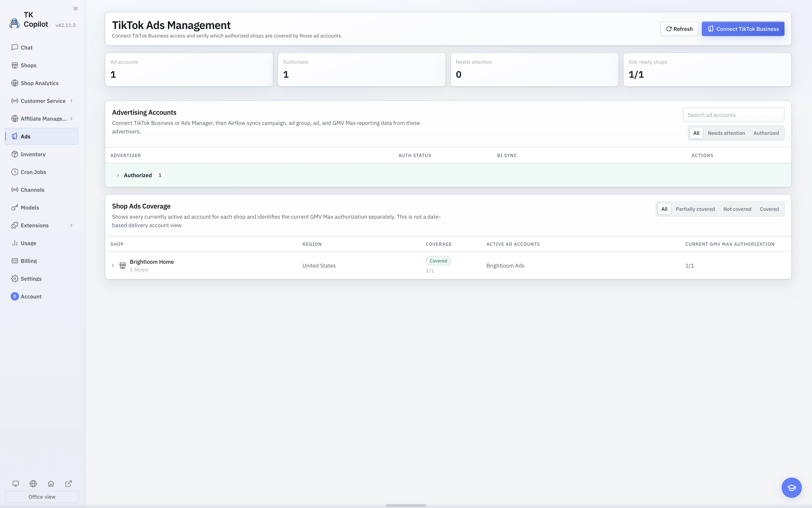The image size is (812, 508).
Task: Click the Cron Jobs clock icon
Action: click(x=15, y=172)
